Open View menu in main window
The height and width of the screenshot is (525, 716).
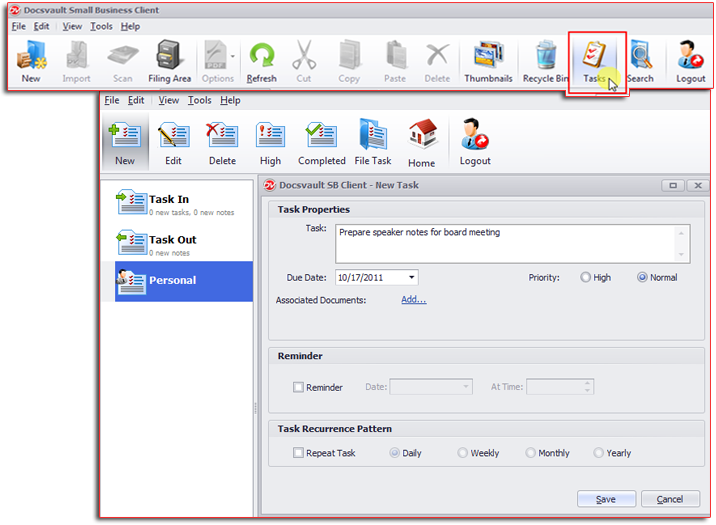coord(72,26)
